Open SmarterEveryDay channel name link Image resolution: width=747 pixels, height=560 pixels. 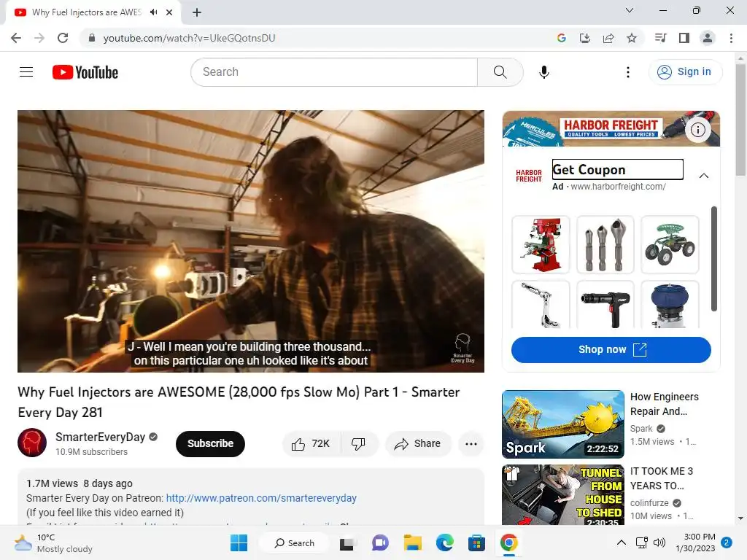[100, 437]
